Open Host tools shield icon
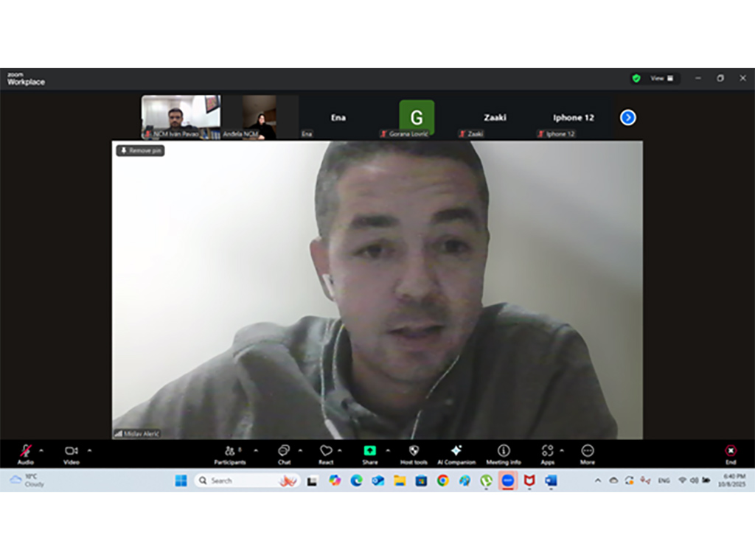755x560 pixels. pos(414,453)
